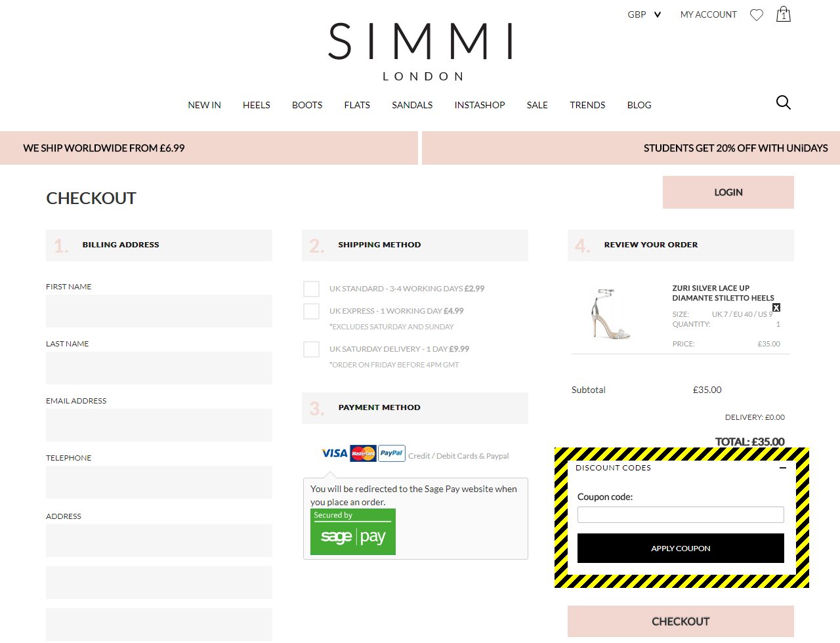Open the wishlist heart icon
Viewport: 840px width, 643px height.
click(x=757, y=14)
